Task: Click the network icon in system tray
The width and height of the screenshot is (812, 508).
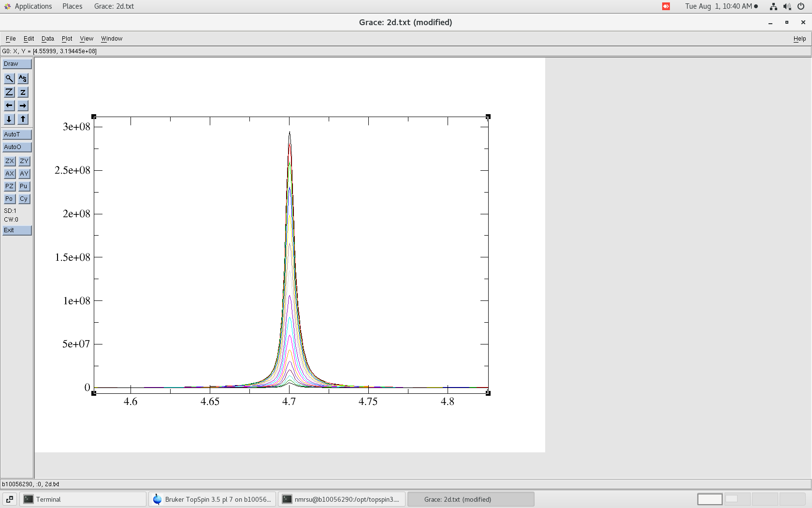Action: click(x=773, y=6)
